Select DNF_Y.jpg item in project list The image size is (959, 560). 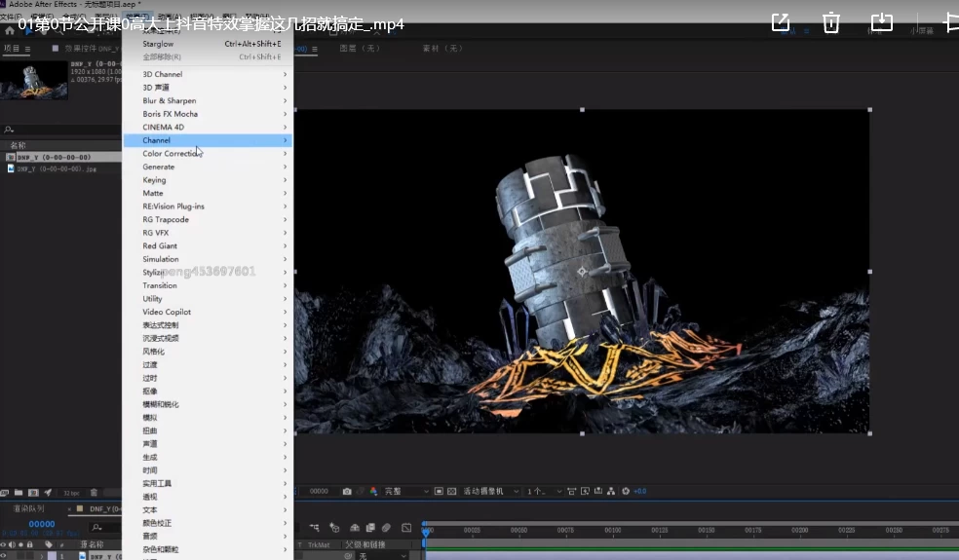[57, 168]
